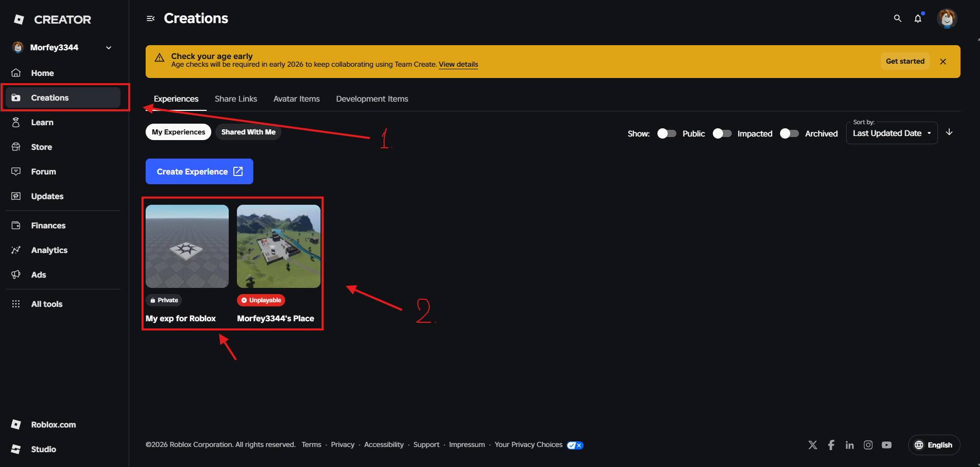The image size is (980, 467).
Task: Open the user avatar profile menu
Action: 947,18
